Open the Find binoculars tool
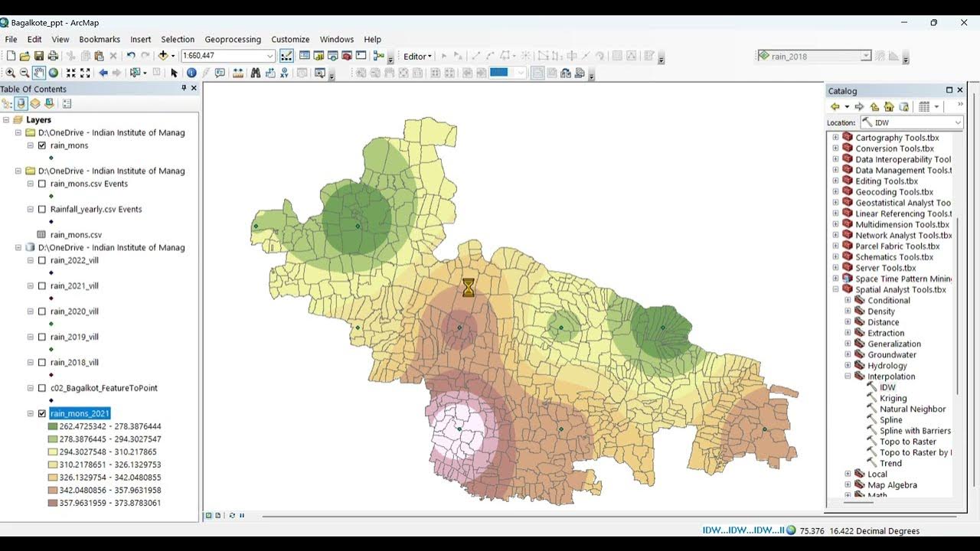The width and height of the screenshot is (980, 551). pos(256,73)
